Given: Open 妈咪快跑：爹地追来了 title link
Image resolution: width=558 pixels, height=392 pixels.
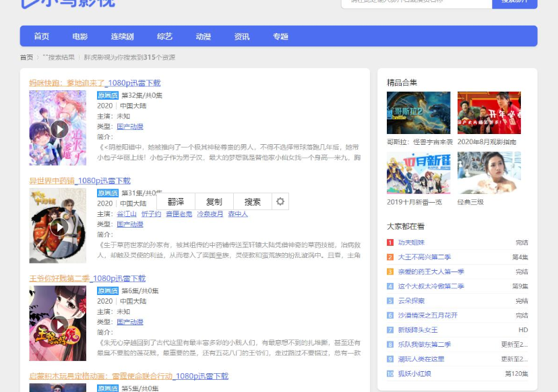Looking at the screenshot, I should point(94,83).
